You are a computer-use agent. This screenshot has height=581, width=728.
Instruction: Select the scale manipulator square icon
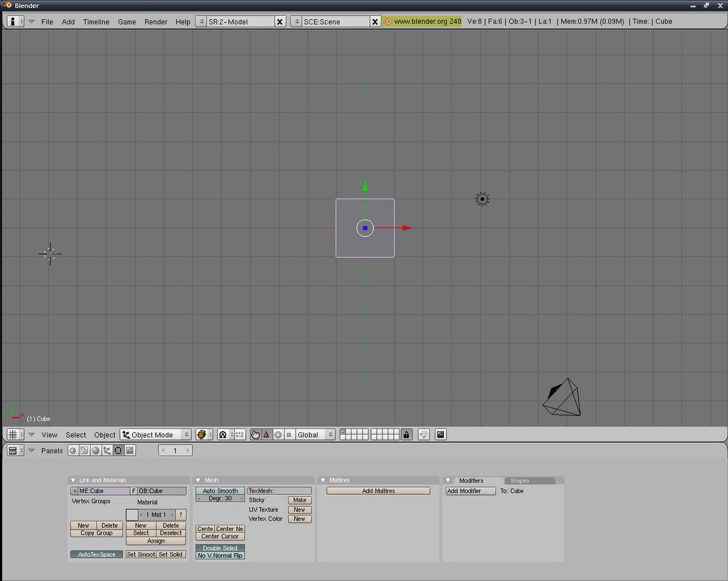289,435
